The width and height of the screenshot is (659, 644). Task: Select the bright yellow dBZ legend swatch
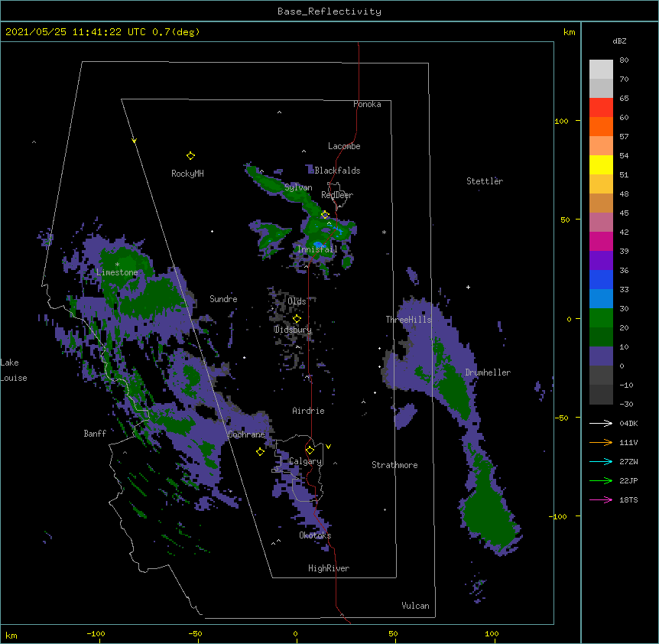[601, 164]
